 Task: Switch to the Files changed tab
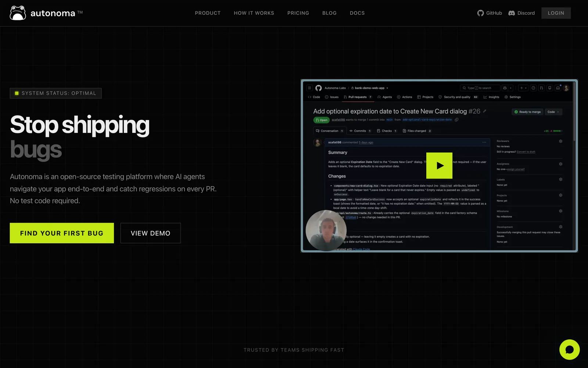(x=417, y=131)
